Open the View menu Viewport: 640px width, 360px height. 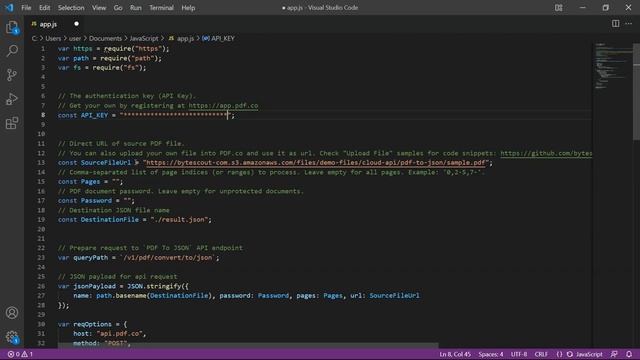(99, 8)
